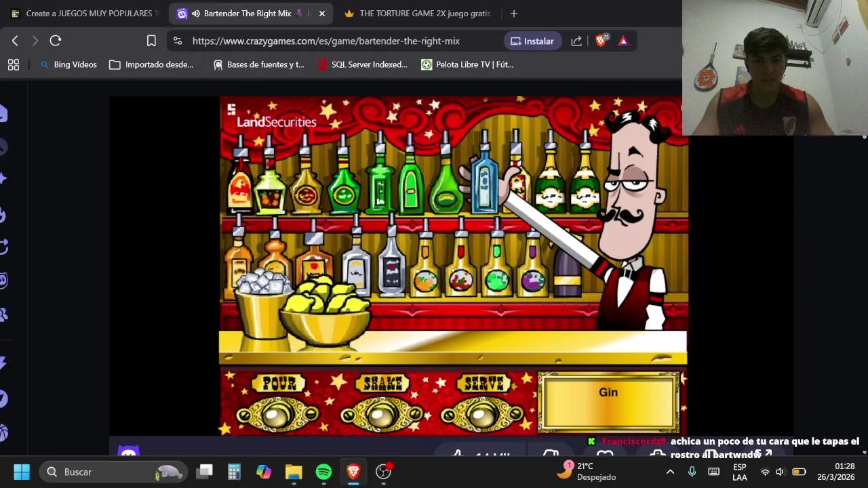Open File Explorer from the taskbar
This screenshot has width=868, height=488.
tap(294, 472)
